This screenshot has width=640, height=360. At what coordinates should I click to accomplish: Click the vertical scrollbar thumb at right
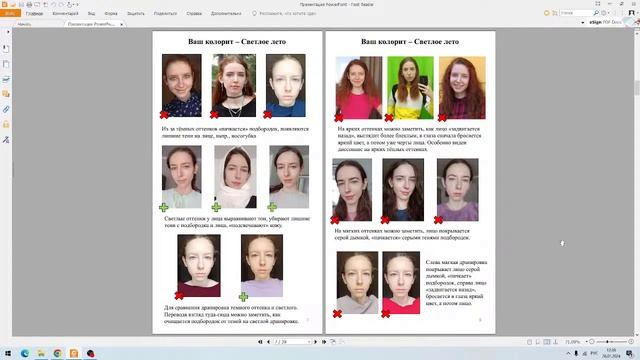[x=637, y=88]
